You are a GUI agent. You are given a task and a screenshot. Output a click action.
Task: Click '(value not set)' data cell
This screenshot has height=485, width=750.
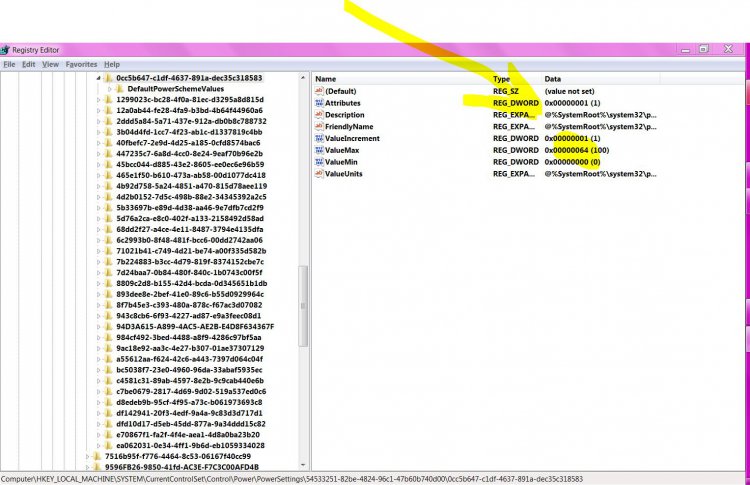click(570, 91)
